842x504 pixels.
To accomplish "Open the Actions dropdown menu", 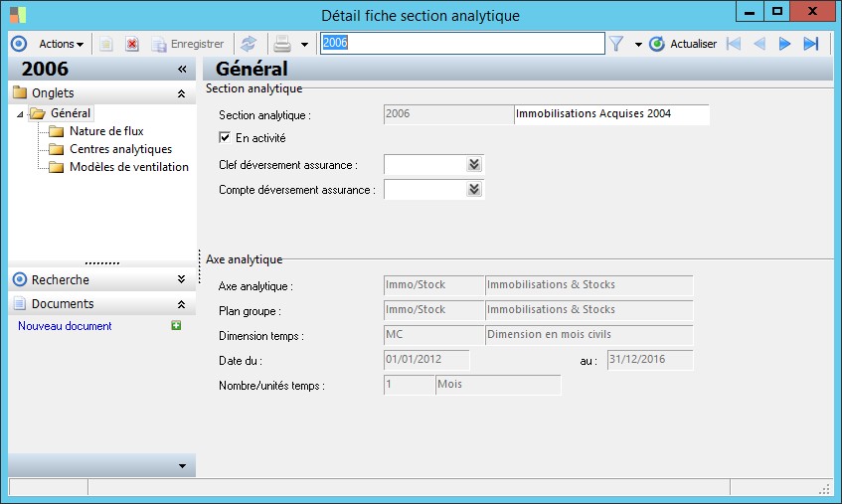I will coord(61,44).
